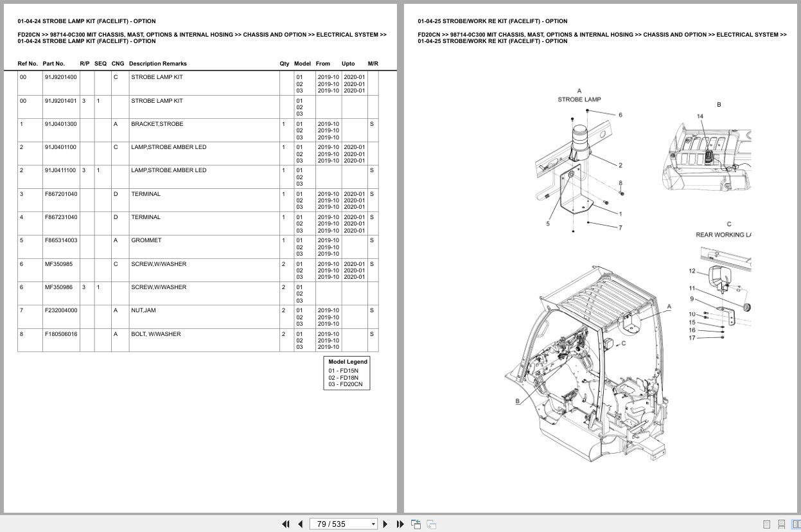Toggle two-page facing view

(796, 524)
